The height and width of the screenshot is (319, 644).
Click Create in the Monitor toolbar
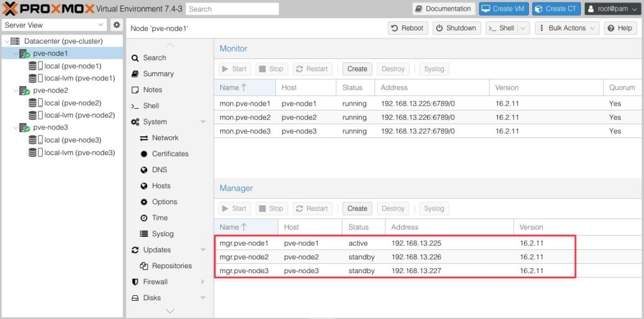coord(357,69)
